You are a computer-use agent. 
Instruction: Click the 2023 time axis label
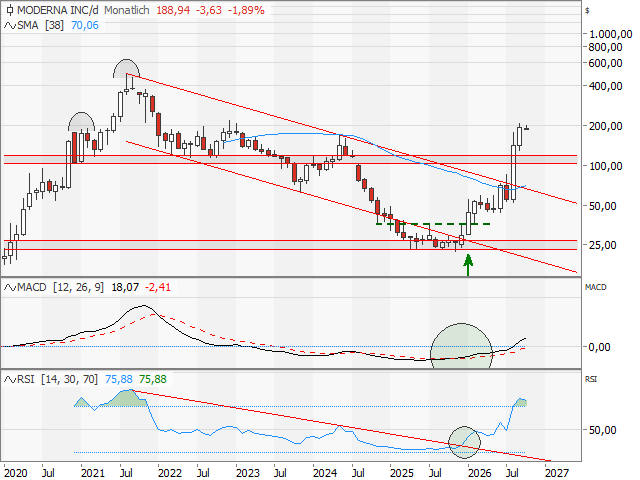pos(248,473)
